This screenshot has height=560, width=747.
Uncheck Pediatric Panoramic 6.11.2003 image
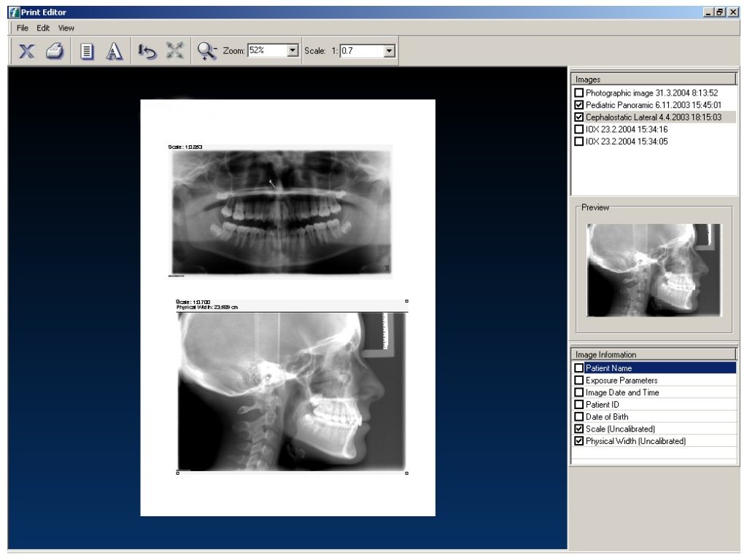tap(579, 105)
